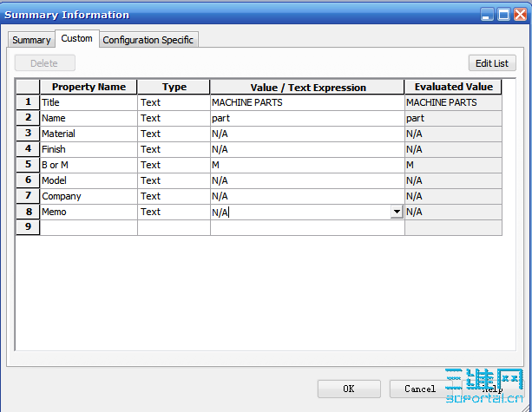Screen dimensions: 532x412
Task: Click the MACHINE PARTS value expression cell
Action: (307, 102)
